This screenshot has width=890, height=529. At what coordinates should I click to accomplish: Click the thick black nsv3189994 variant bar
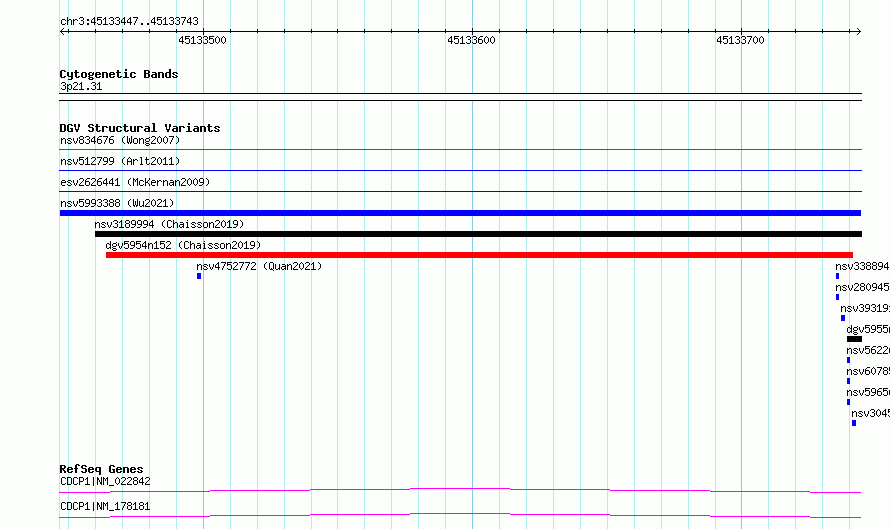(x=478, y=234)
